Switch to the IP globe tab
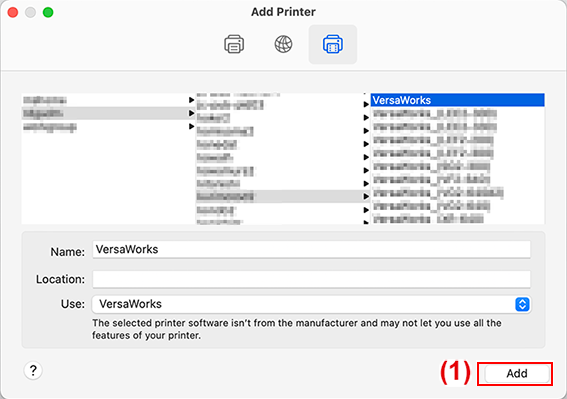 point(283,44)
